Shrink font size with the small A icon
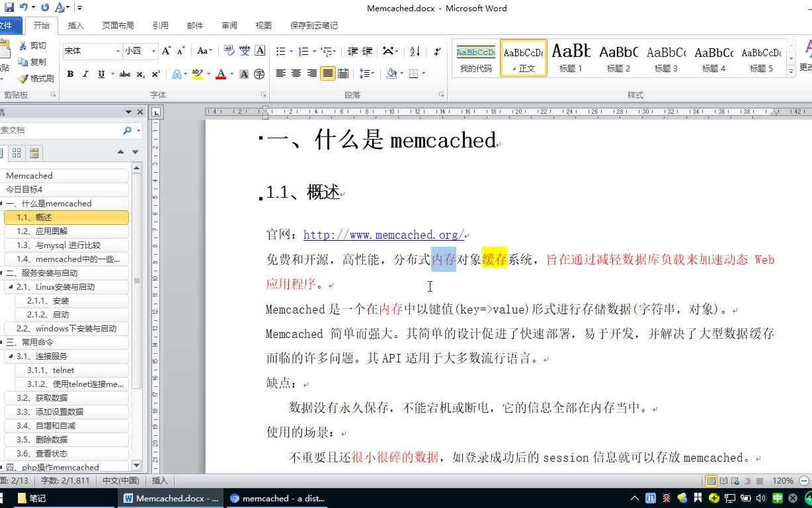 click(x=180, y=51)
